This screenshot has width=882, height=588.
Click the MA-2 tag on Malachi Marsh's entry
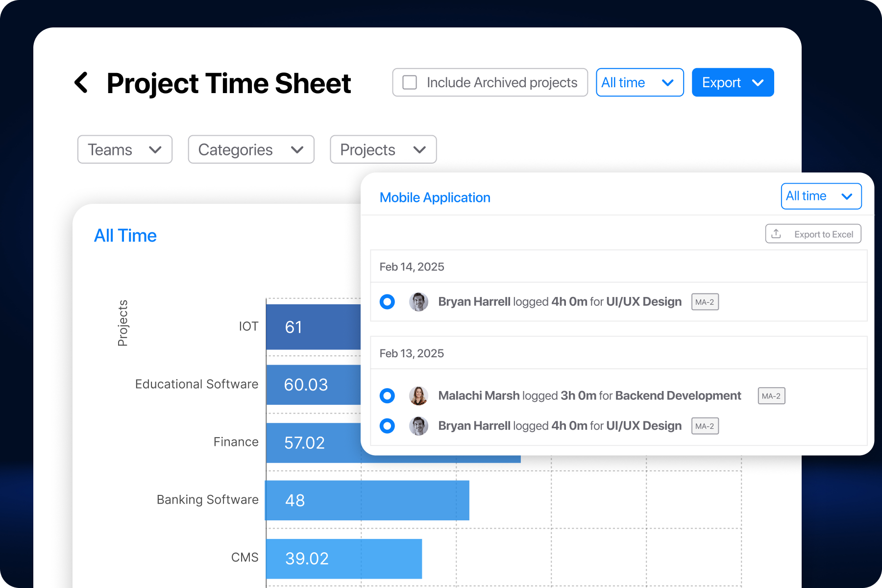pos(771,395)
